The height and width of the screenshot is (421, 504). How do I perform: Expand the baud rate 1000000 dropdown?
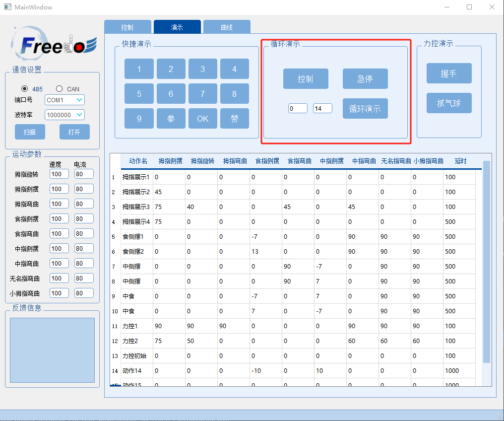64,115
